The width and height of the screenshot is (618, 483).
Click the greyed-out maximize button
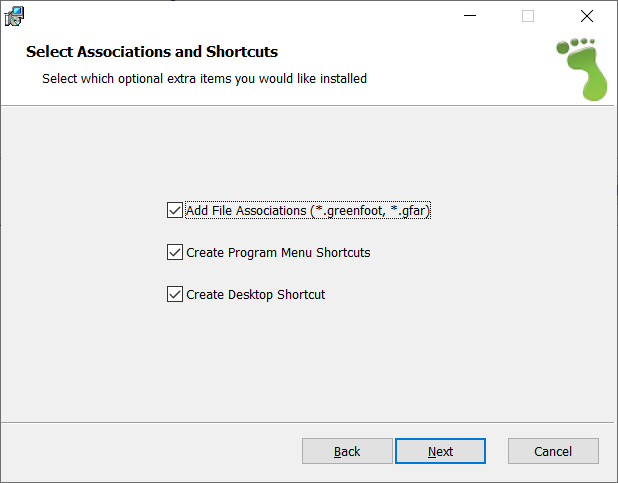point(528,16)
